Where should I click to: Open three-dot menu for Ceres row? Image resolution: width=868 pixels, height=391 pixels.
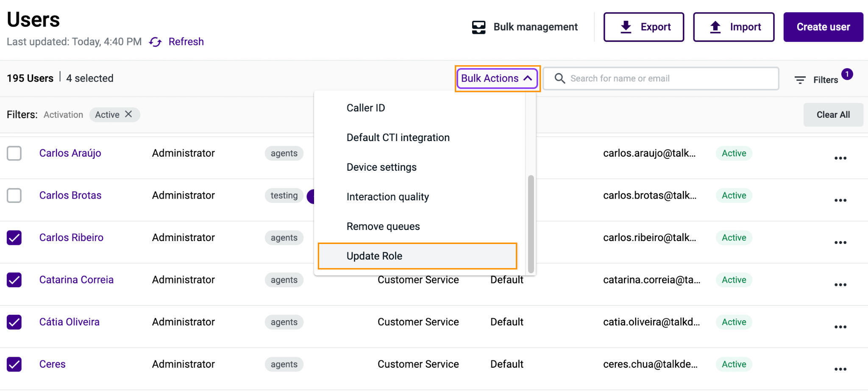(x=840, y=369)
